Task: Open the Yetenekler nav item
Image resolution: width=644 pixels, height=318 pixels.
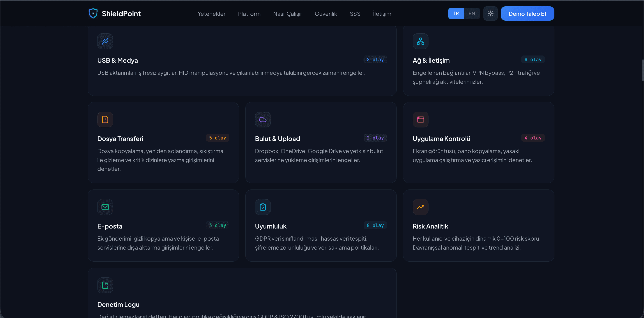Action: (211, 14)
